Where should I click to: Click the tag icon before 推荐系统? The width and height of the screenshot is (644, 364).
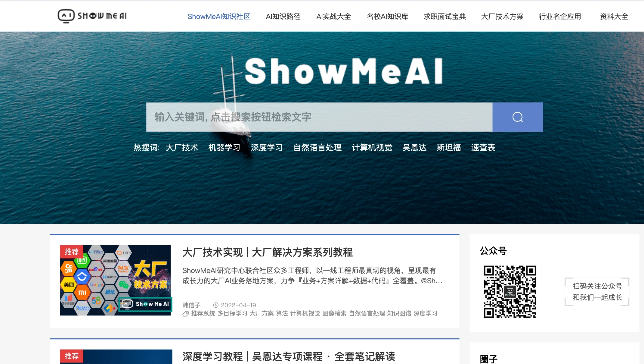coord(186,314)
